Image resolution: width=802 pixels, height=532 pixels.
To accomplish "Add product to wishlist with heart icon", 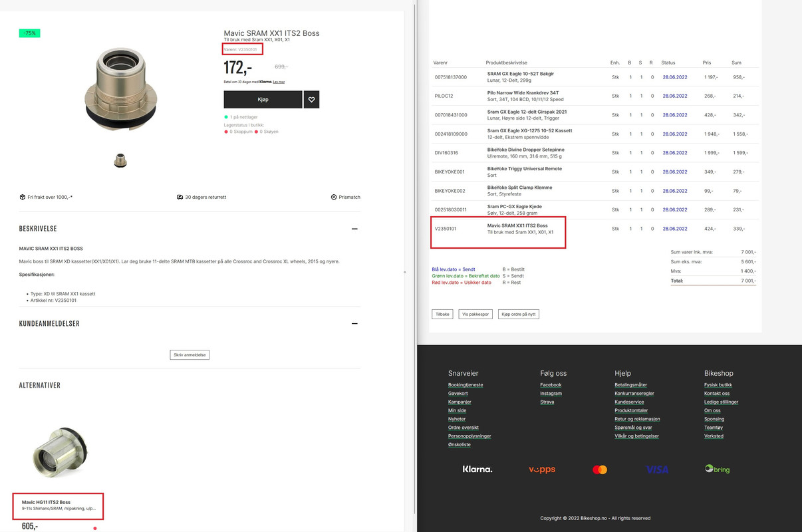I will 311,100.
